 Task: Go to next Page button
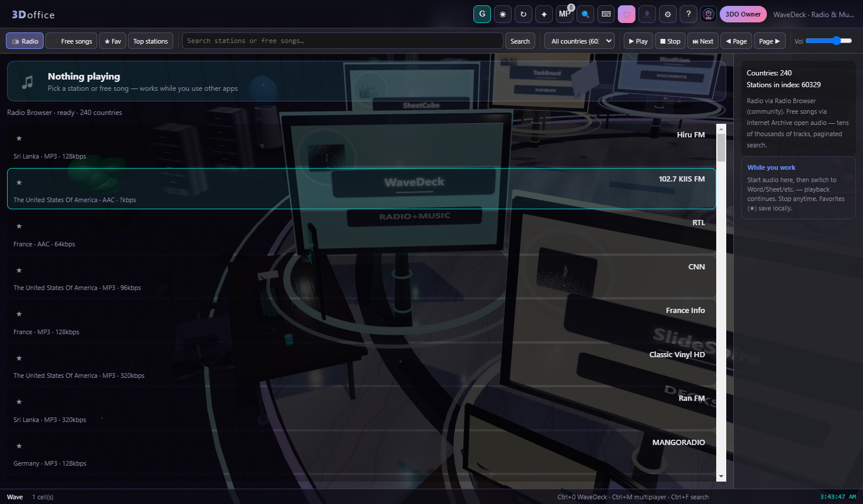pyautogui.click(x=769, y=41)
